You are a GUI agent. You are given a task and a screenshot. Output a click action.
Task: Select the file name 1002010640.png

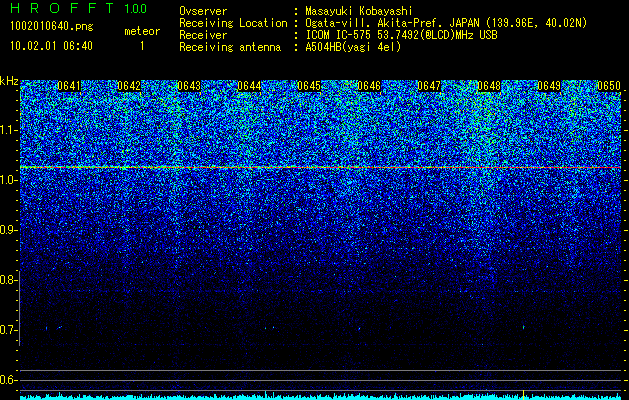click(x=52, y=26)
